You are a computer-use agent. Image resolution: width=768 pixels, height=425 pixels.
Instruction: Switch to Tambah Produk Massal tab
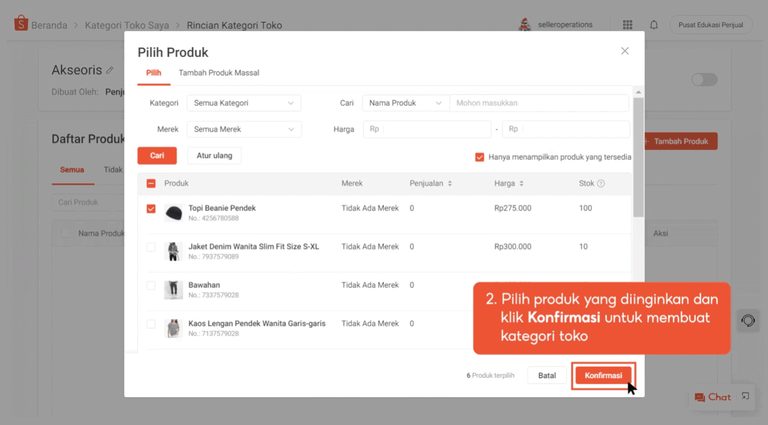point(219,72)
